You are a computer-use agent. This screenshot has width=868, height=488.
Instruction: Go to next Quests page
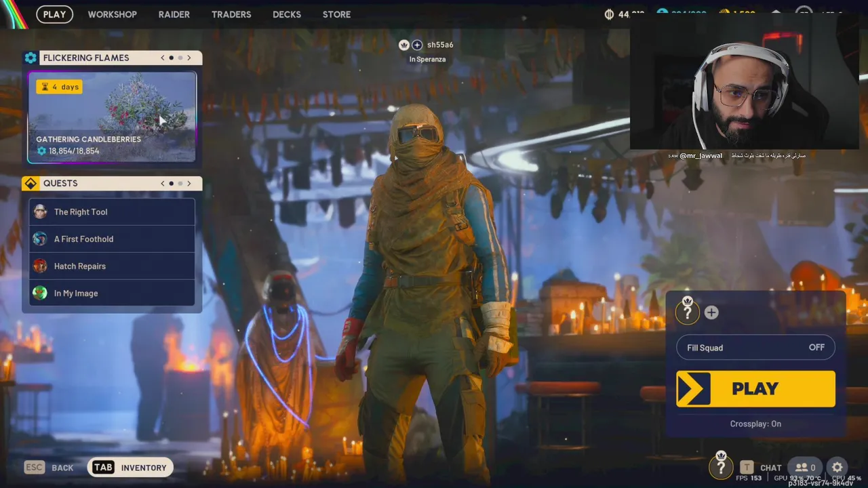189,183
